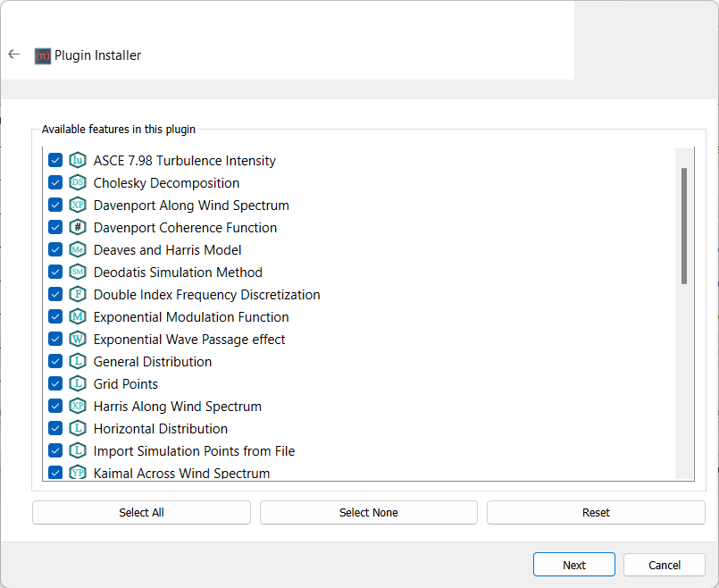The image size is (719, 588).
Task: Proceed with the Next button
Action: click(x=574, y=565)
